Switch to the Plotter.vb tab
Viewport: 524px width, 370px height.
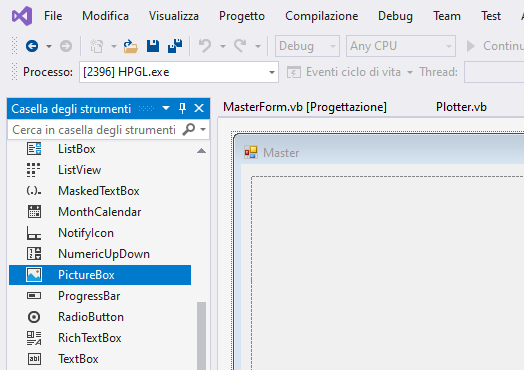pyautogui.click(x=461, y=107)
